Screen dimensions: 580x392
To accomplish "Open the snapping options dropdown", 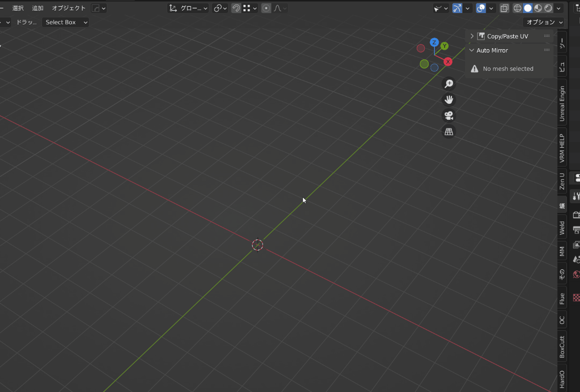I will point(250,8).
